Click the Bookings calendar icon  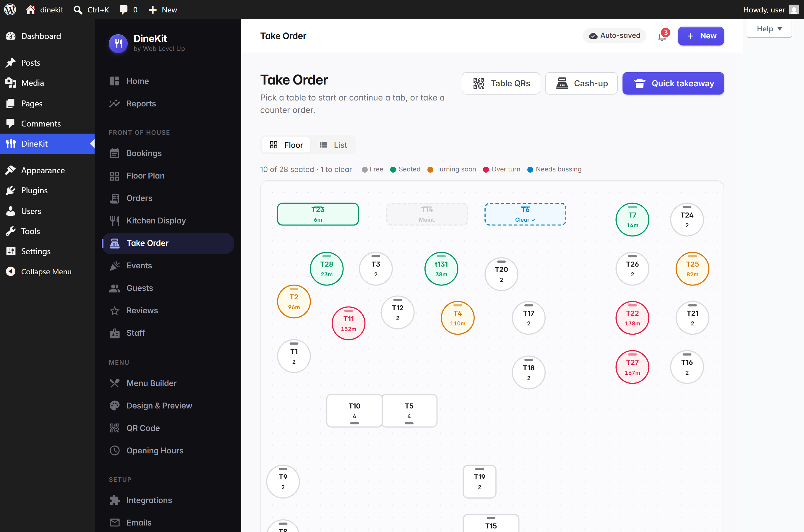(115, 153)
